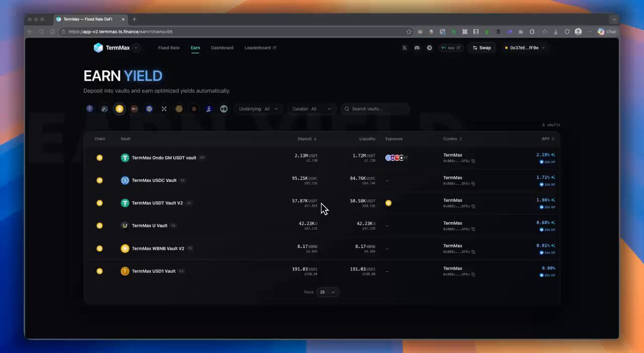The image size is (644, 353).
Task: Click sparkle icon beside 2.19% APY
Action: [553, 155]
